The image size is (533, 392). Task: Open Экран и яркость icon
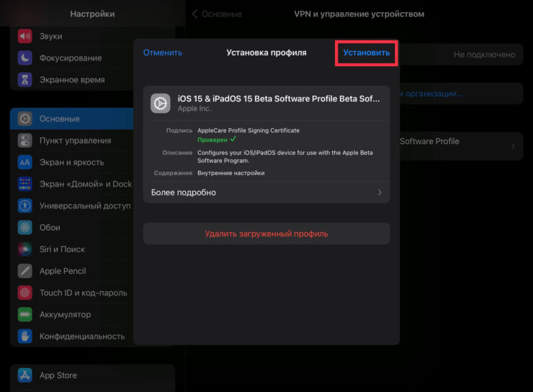coord(25,162)
